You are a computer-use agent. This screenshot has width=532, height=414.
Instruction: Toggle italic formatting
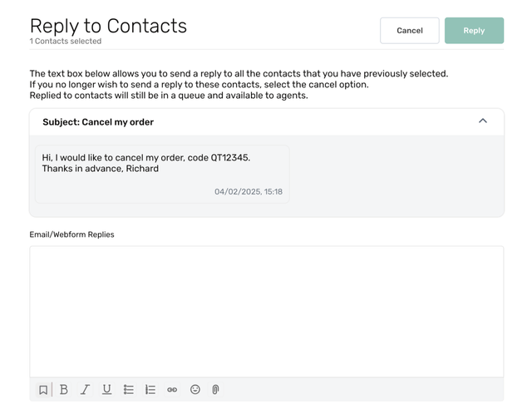point(85,390)
